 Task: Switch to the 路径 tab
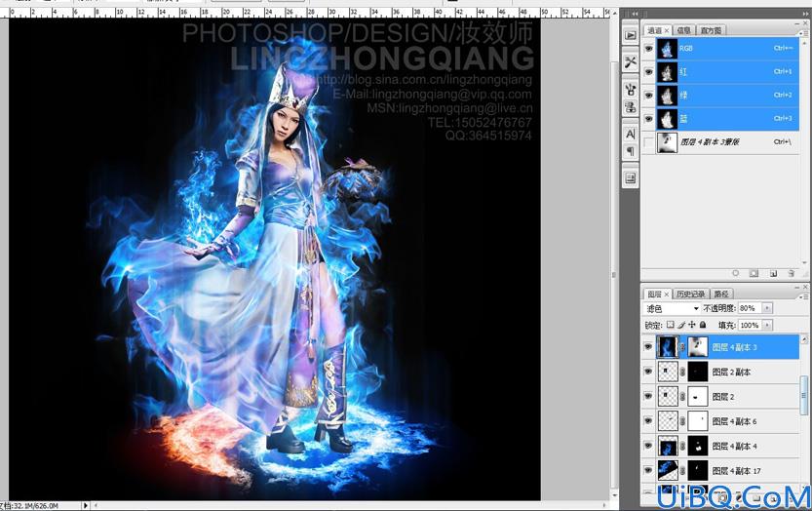pyautogui.click(x=721, y=294)
